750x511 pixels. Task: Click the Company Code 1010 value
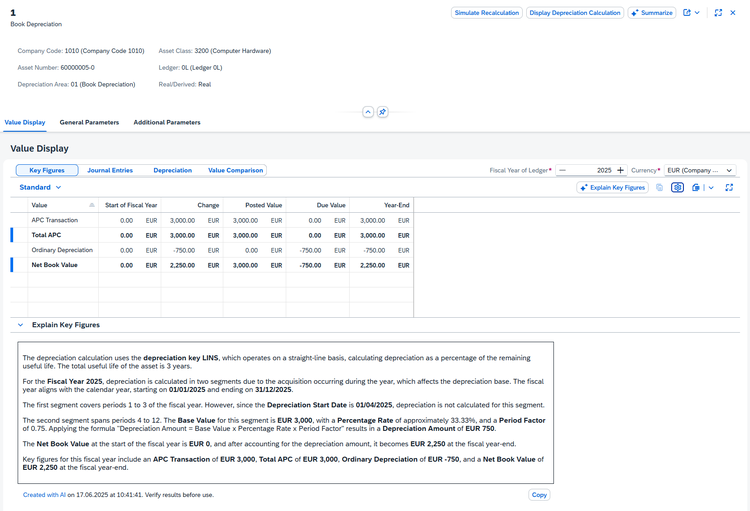104,51
